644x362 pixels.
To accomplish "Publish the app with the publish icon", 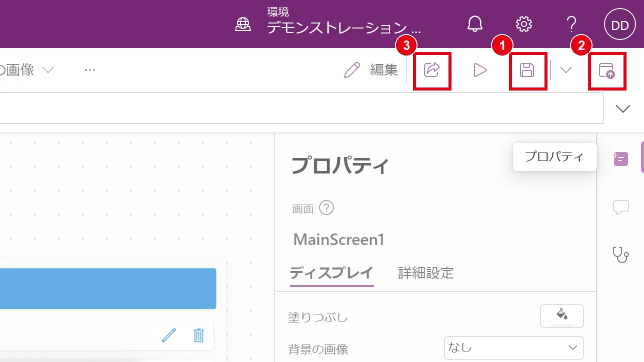I will pyautogui.click(x=606, y=70).
